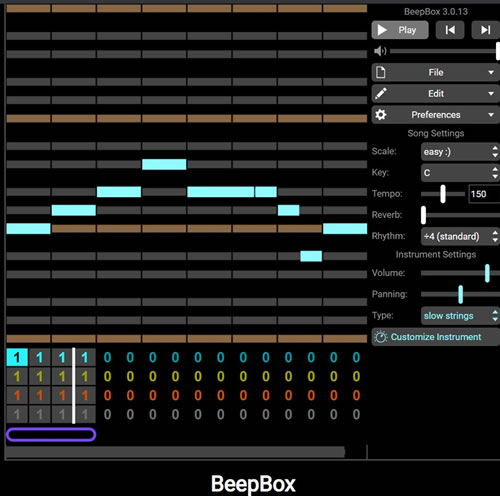This screenshot has height=496, width=500.
Task: Open the Key dropdown showing C
Action: 460,173
